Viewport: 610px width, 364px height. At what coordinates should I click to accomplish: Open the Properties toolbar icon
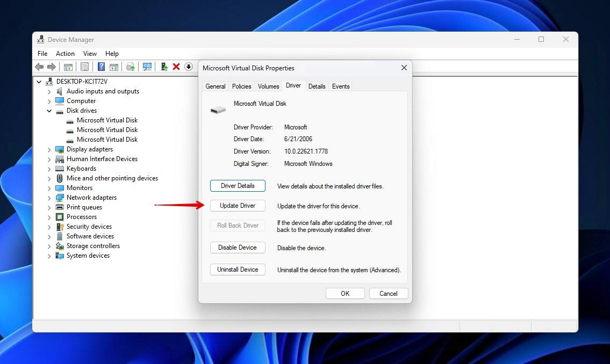[x=84, y=67]
